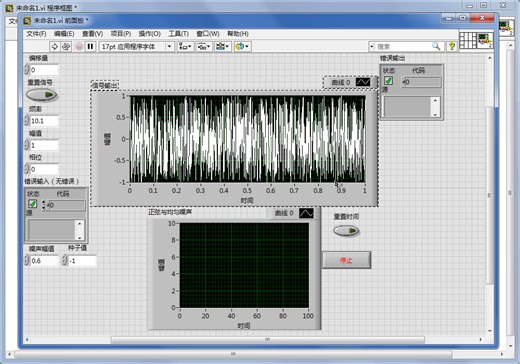Click the 代码 field in 错误输出 cluster
The image size is (520, 364).
(421, 82)
